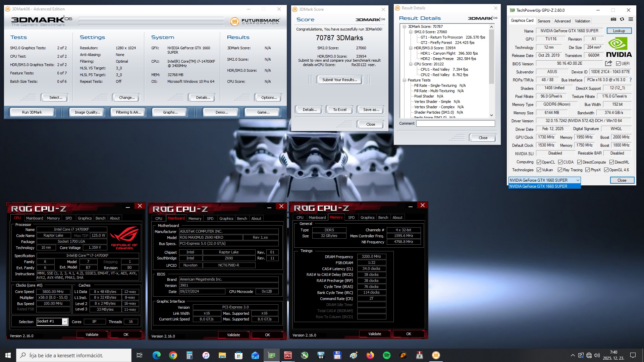
Task: Open ROG CPU-Z from taskbar
Action: [x=288, y=355]
